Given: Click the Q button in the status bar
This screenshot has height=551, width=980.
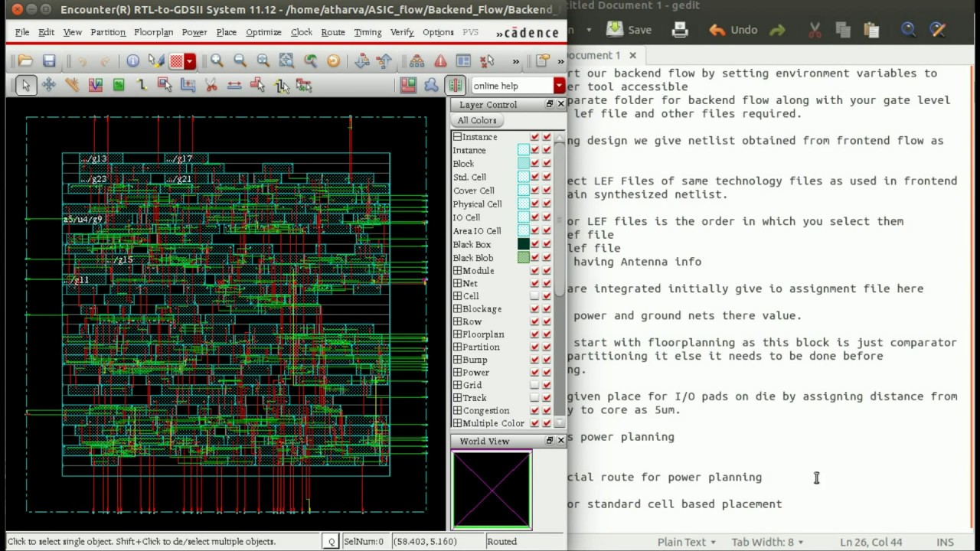Looking at the screenshot, I should coord(332,542).
